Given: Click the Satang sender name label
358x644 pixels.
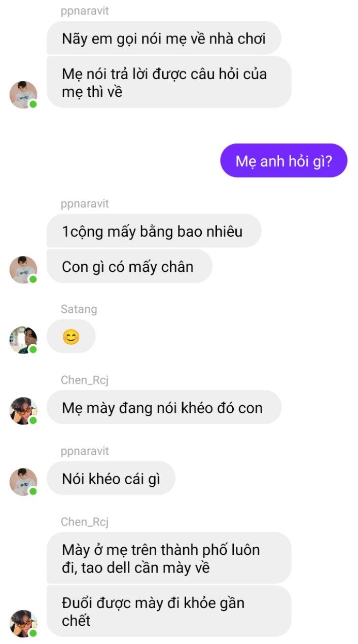Looking at the screenshot, I should click(79, 309).
